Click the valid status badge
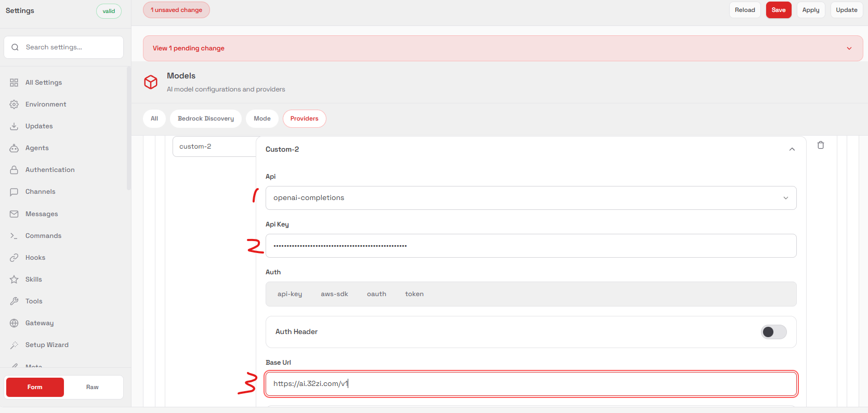The width and height of the screenshot is (868, 413). click(x=109, y=11)
